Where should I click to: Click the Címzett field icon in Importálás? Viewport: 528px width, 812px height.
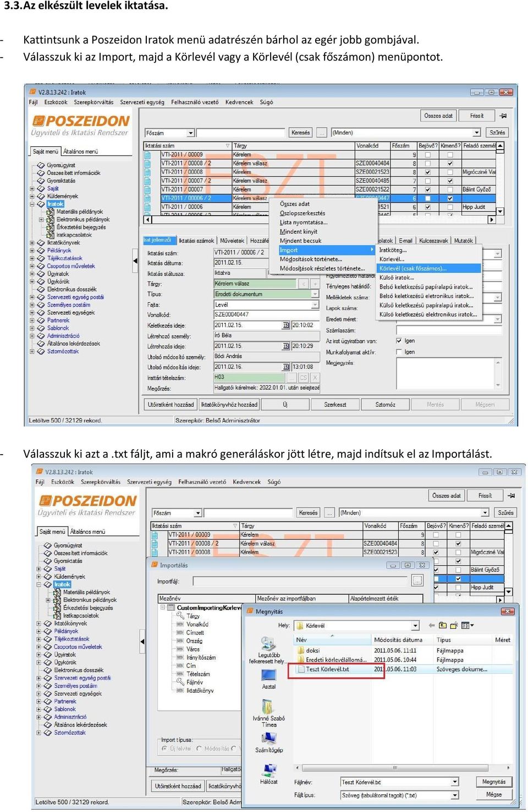pyautogui.click(x=180, y=633)
